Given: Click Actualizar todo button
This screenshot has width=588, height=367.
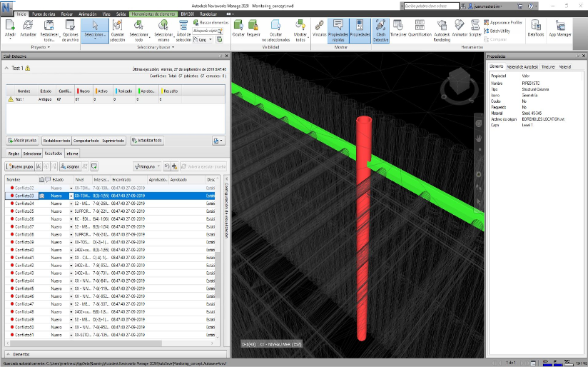Looking at the screenshot, I should 147,141.
